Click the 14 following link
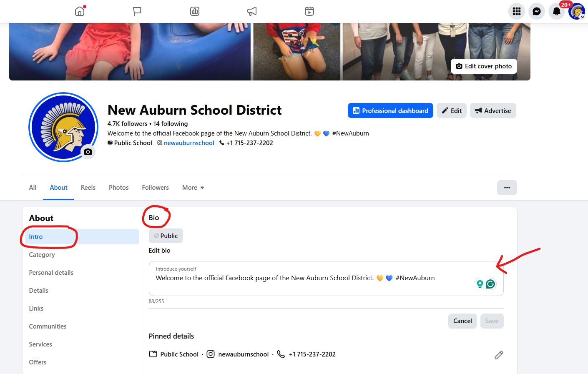Viewport: 588px width, 374px height. (171, 124)
